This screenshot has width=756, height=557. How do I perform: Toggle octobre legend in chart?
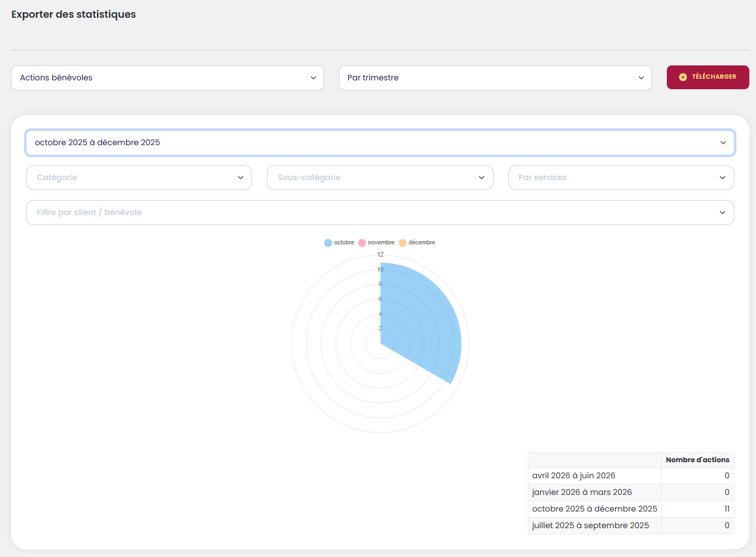tap(344, 243)
